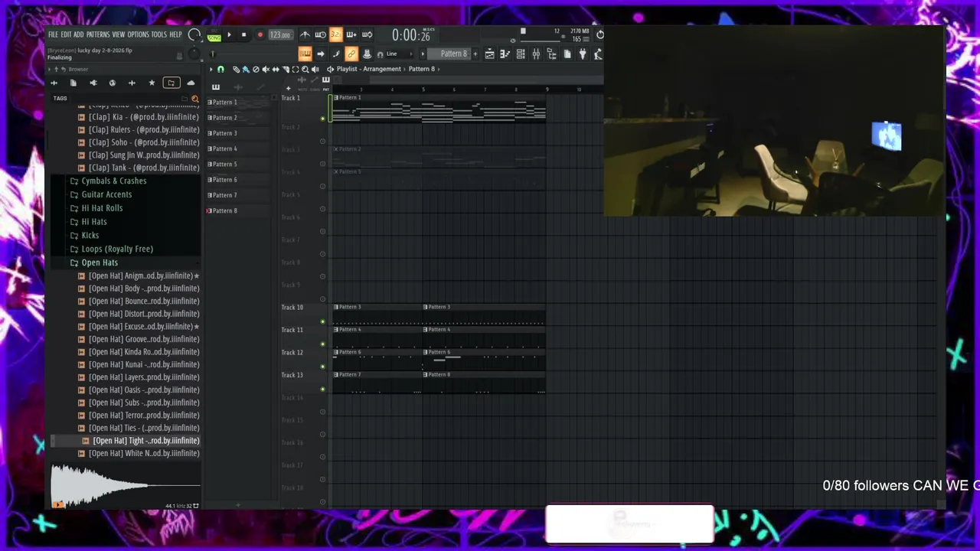Viewport: 980px width, 551px height.
Task: Expand the Cymbals & Crashes folder
Action: (114, 181)
